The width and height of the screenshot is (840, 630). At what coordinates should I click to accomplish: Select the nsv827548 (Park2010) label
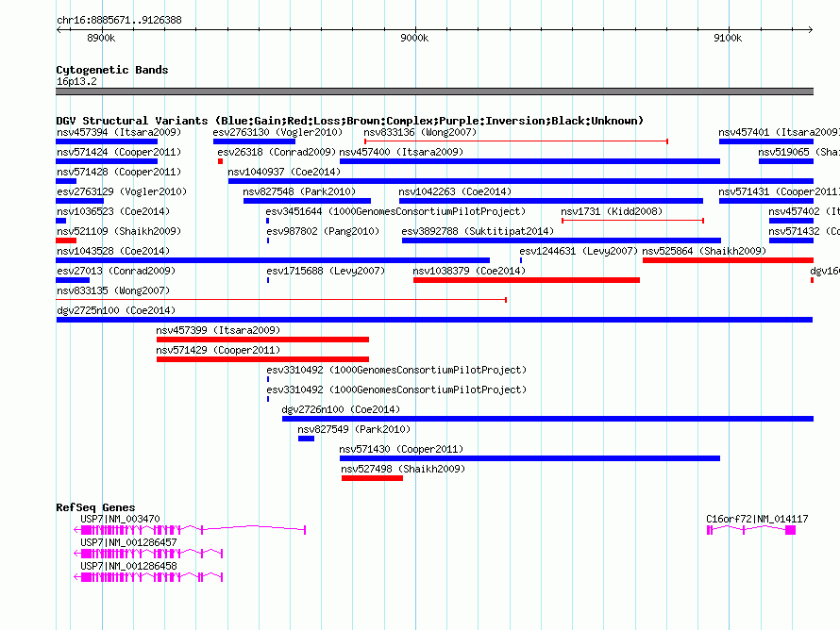[299, 191]
